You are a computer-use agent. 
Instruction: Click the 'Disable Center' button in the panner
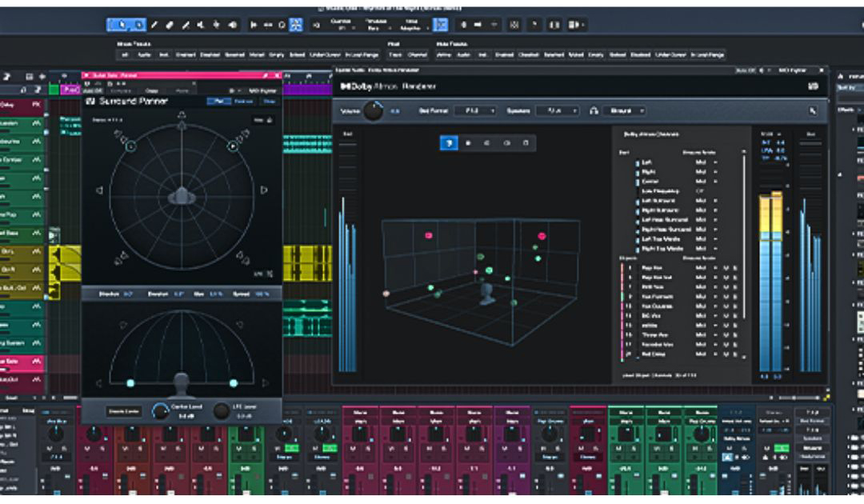[x=123, y=411]
